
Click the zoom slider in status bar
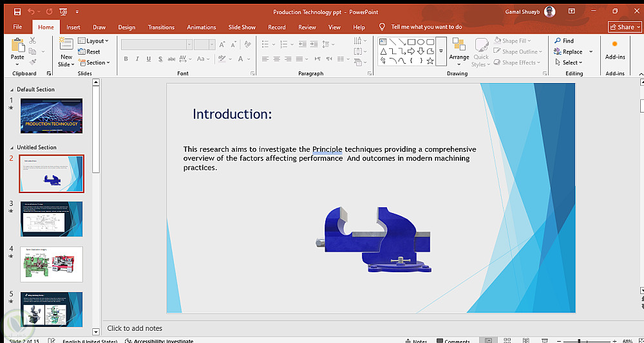click(580, 341)
